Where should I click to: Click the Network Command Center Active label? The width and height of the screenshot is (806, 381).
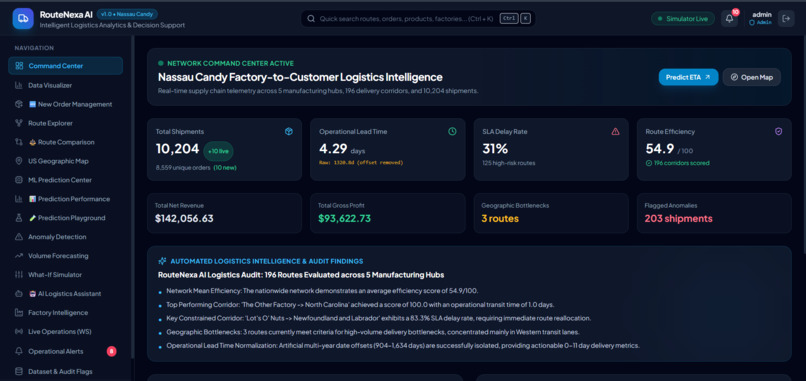[230, 63]
